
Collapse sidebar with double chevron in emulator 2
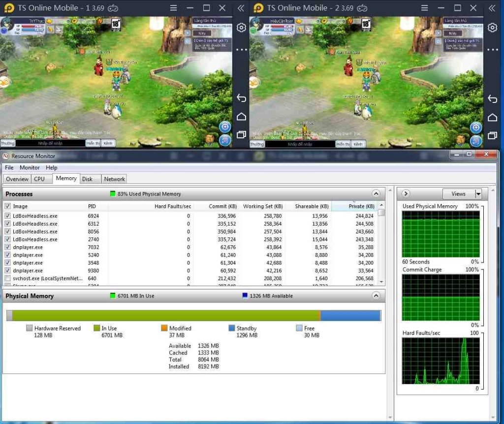tap(492, 8)
